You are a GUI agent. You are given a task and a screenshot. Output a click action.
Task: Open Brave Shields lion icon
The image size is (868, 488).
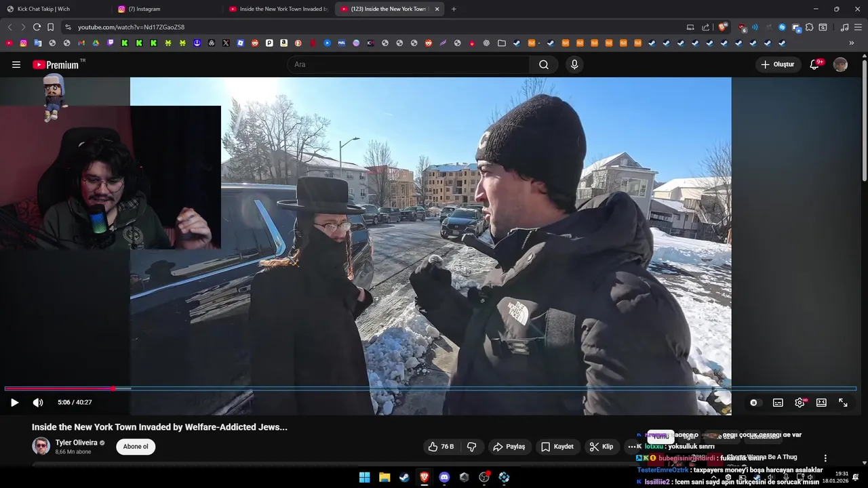tap(723, 27)
